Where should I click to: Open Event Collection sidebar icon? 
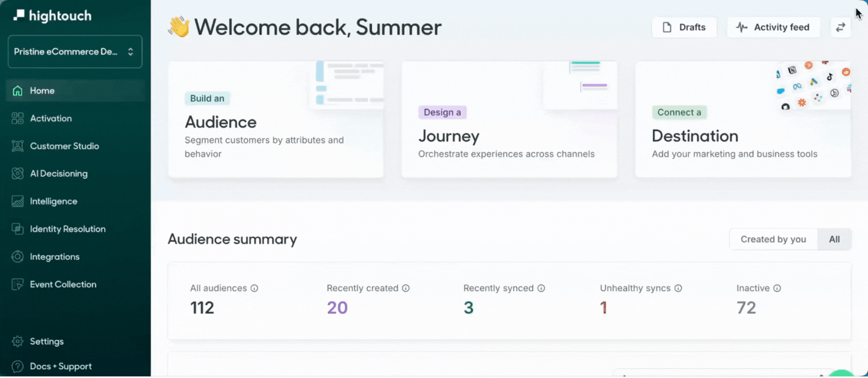[x=17, y=284]
